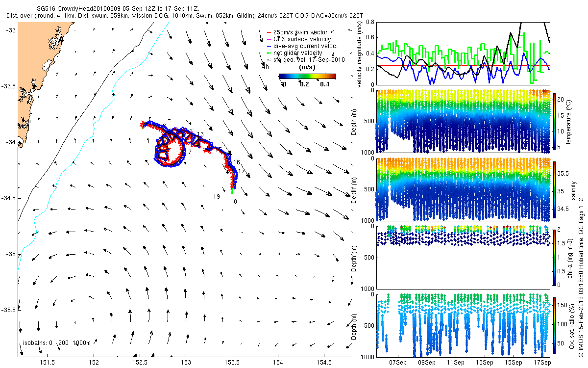Select the 'sfc geo. vel. 17-Sep-2010' legend entry

309,59
